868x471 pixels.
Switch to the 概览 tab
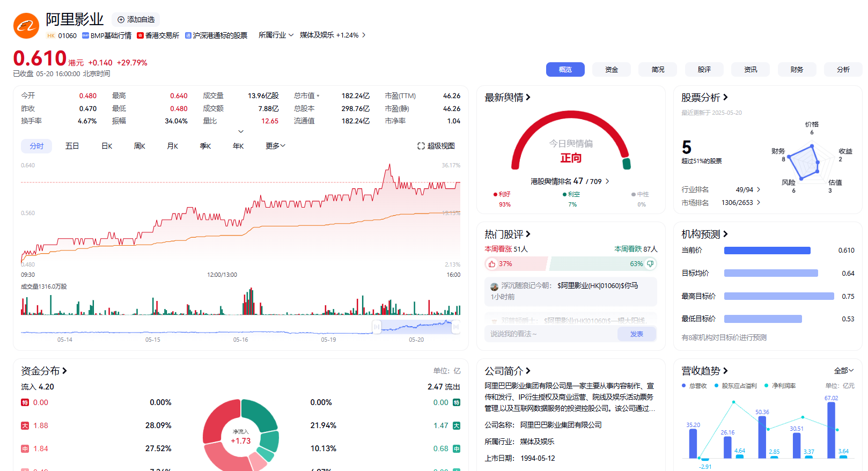click(x=565, y=69)
